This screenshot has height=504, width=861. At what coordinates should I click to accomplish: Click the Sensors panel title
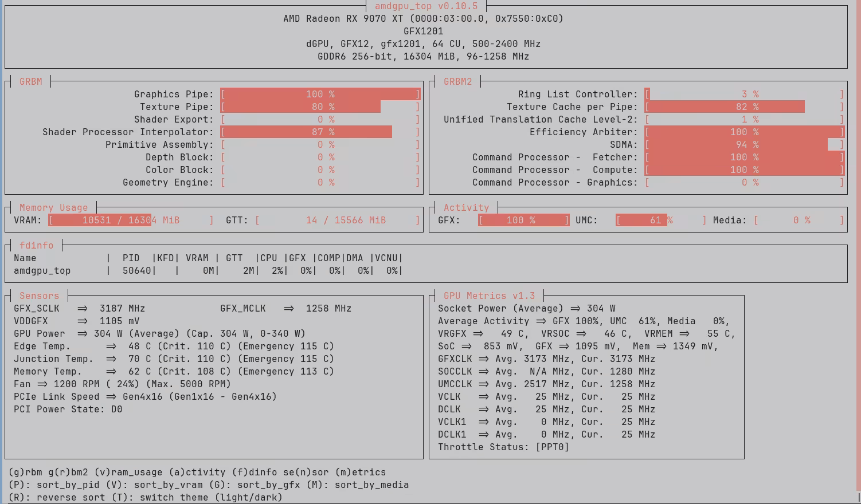tap(39, 296)
